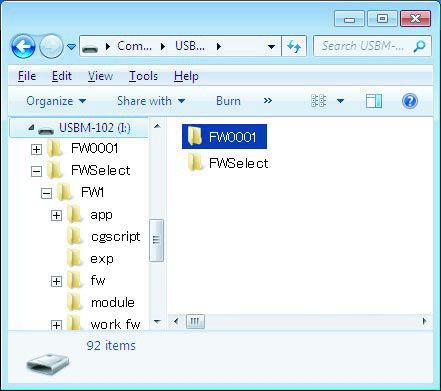Click the 92 items status text
This screenshot has width=441, height=391.
pyautogui.click(x=111, y=346)
